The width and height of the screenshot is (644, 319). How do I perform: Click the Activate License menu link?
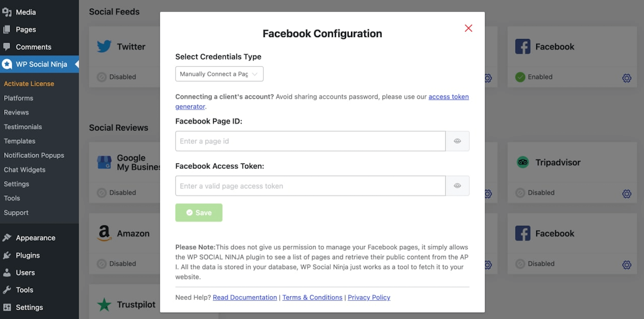point(29,84)
